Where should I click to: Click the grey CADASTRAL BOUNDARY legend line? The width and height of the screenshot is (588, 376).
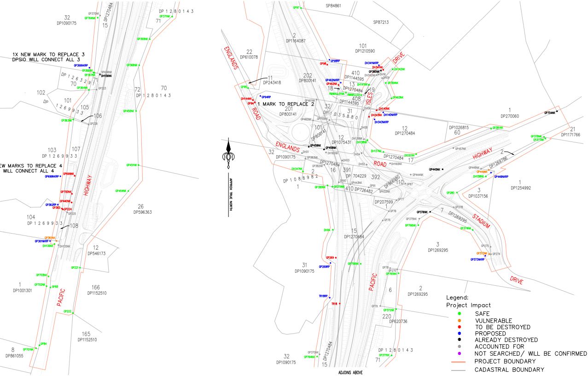(460, 370)
